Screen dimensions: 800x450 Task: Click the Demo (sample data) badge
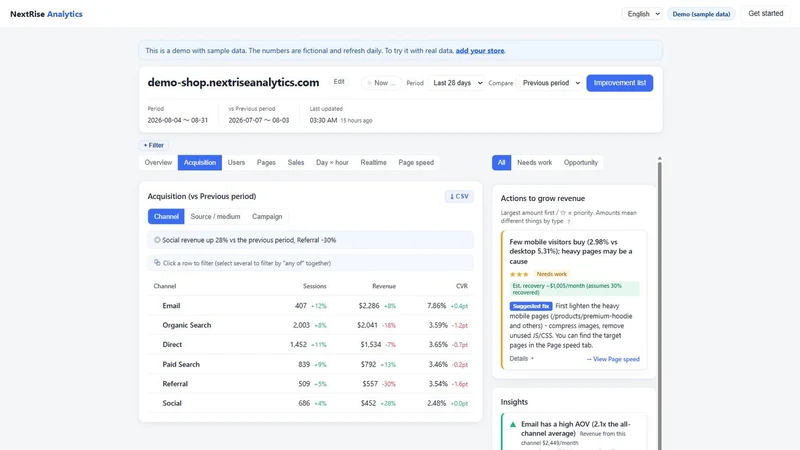point(701,14)
